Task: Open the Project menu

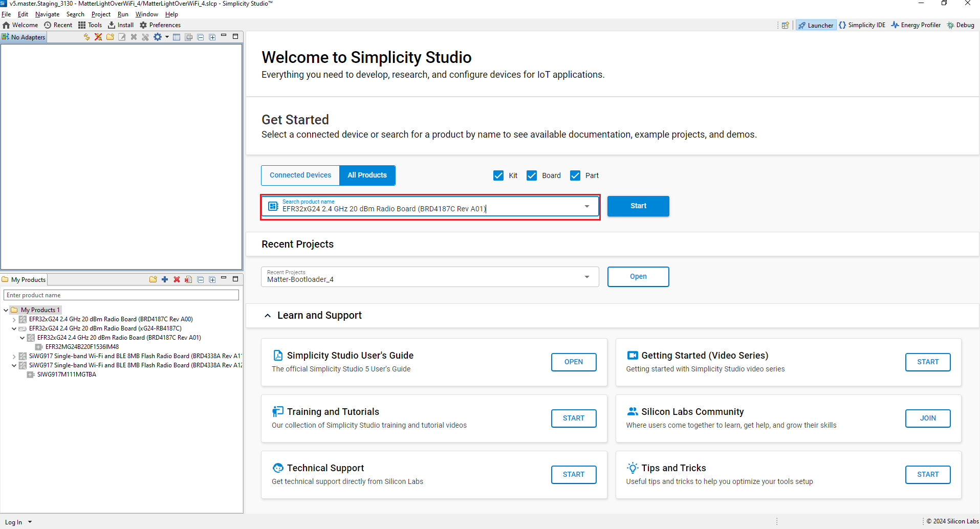Action: click(x=101, y=14)
